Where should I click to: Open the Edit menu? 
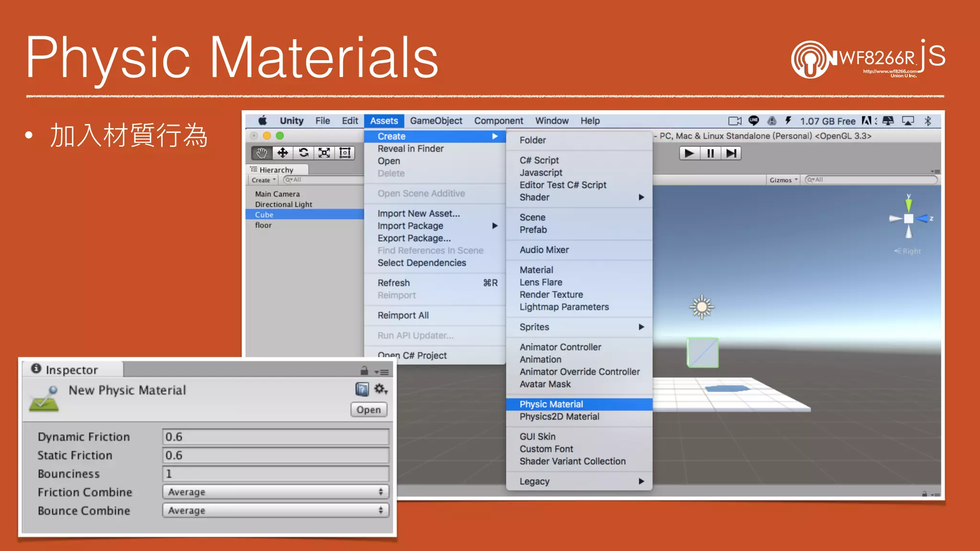click(350, 121)
